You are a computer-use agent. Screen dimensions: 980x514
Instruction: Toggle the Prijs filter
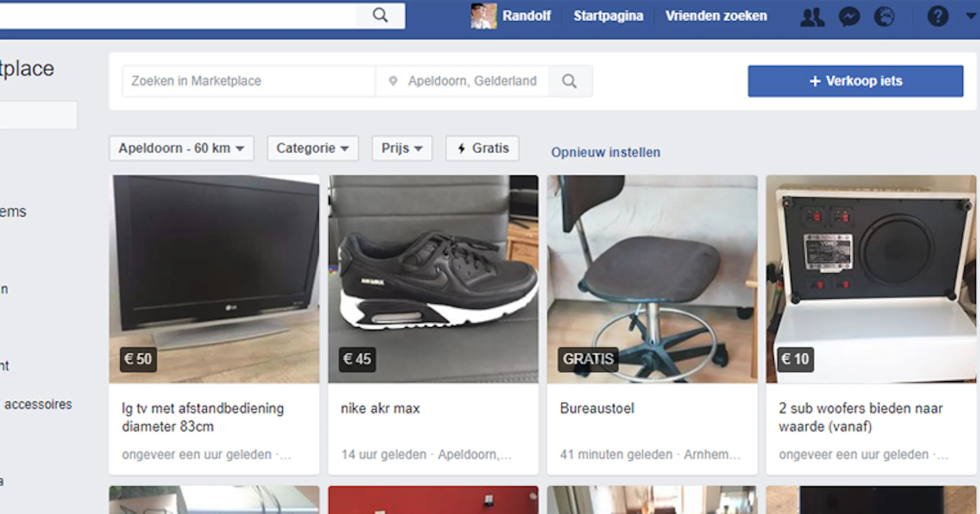click(401, 148)
